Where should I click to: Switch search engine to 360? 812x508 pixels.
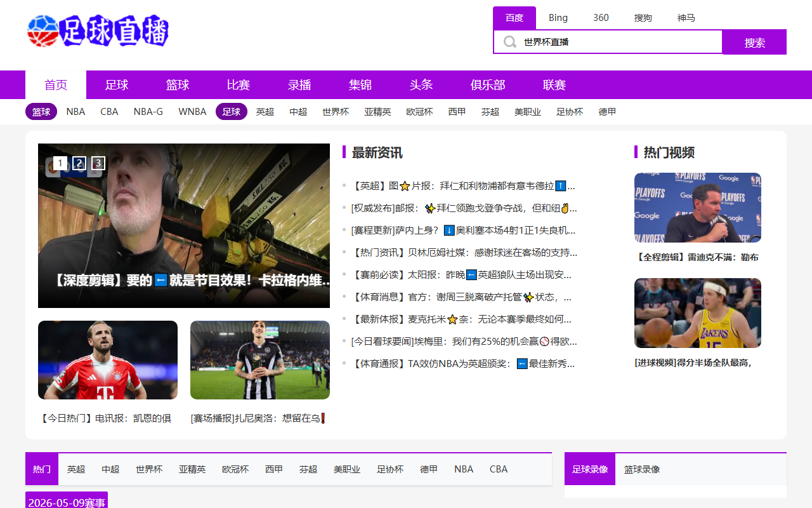[601, 18]
